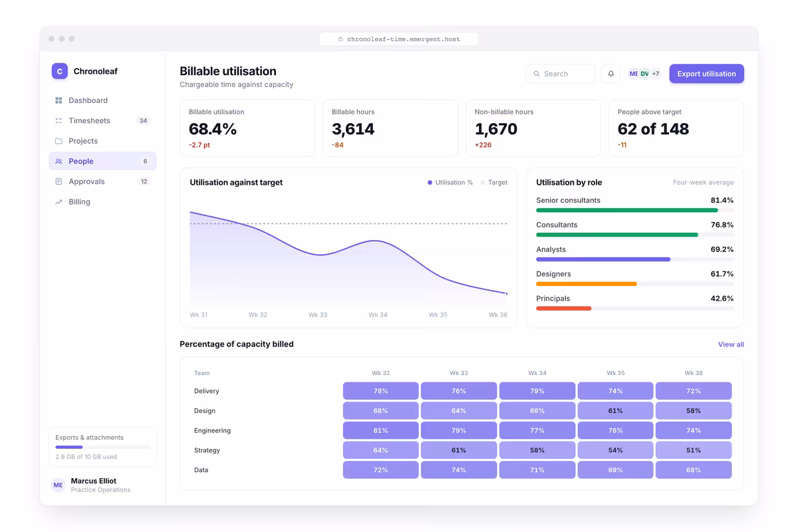The width and height of the screenshot is (798, 532).
Task: Click the People 6 count badge
Action: [145, 161]
